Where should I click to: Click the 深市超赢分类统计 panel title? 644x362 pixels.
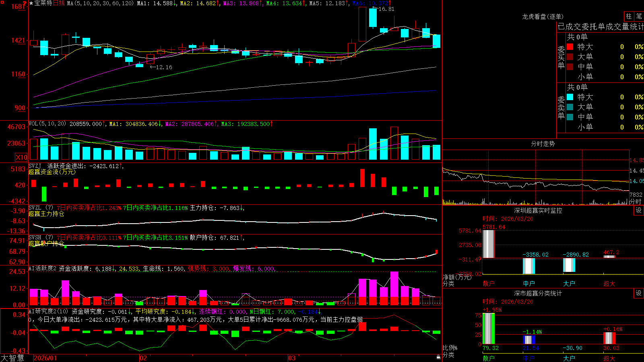tap(538, 293)
